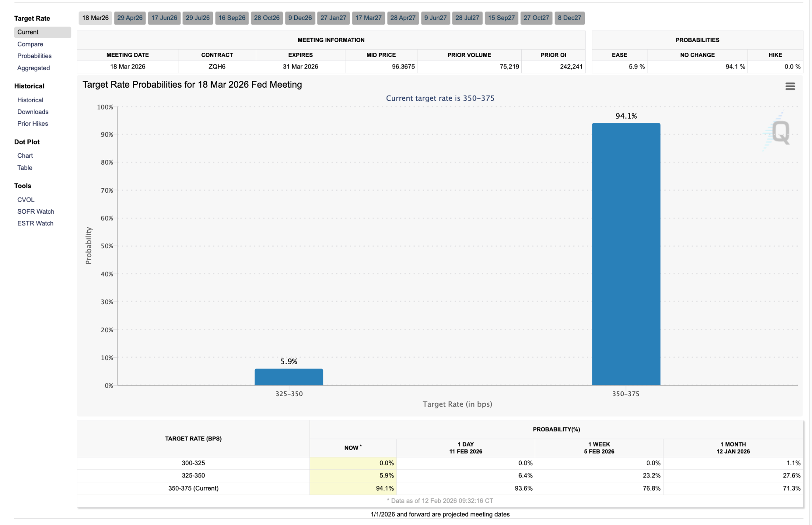Open ESTR Watch tool
This screenshot has height=525, width=812.
coord(35,223)
